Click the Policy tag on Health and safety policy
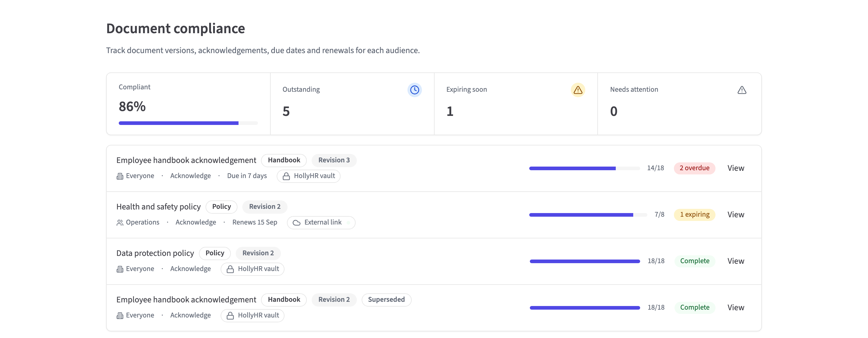Image resolution: width=868 pixels, height=338 pixels. (x=222, y=207)
